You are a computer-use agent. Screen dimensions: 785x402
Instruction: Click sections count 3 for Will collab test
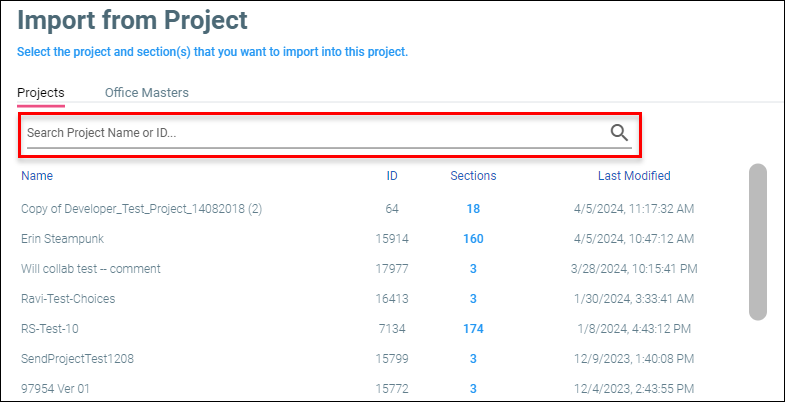(x=473, y=269)
